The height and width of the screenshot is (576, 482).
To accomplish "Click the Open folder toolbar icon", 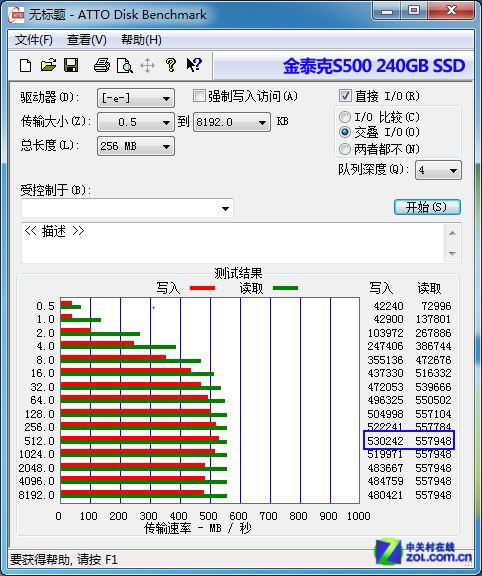I will click(48, 65).
